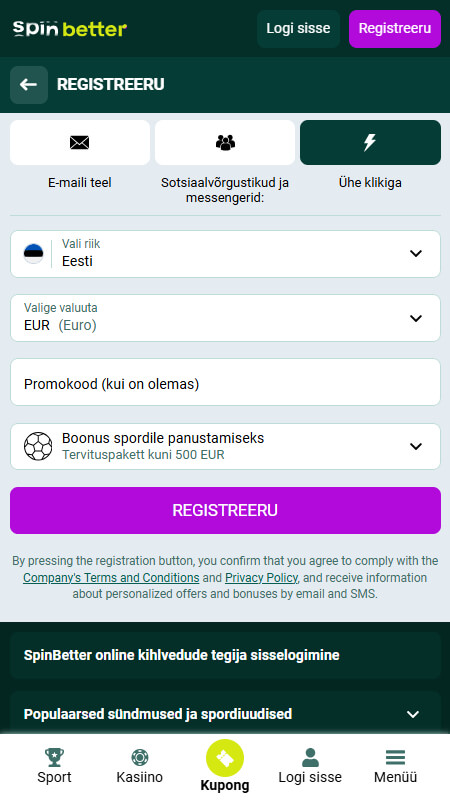Screen dimensions: 450x800
Task: Open the Kasiino chip icon
Action: pyautogui.click(x=139, y=757)
